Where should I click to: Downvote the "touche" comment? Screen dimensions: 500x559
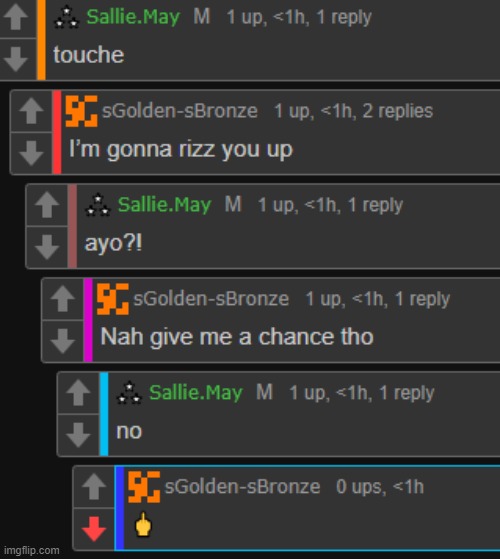click(x=16, y=59)
